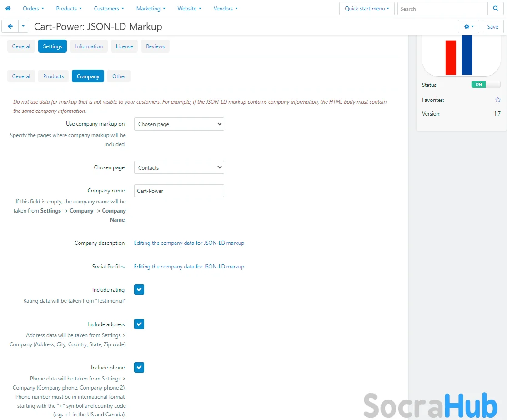
Task: Open the gear settings dropdown
Action: (x=468, y=27)
